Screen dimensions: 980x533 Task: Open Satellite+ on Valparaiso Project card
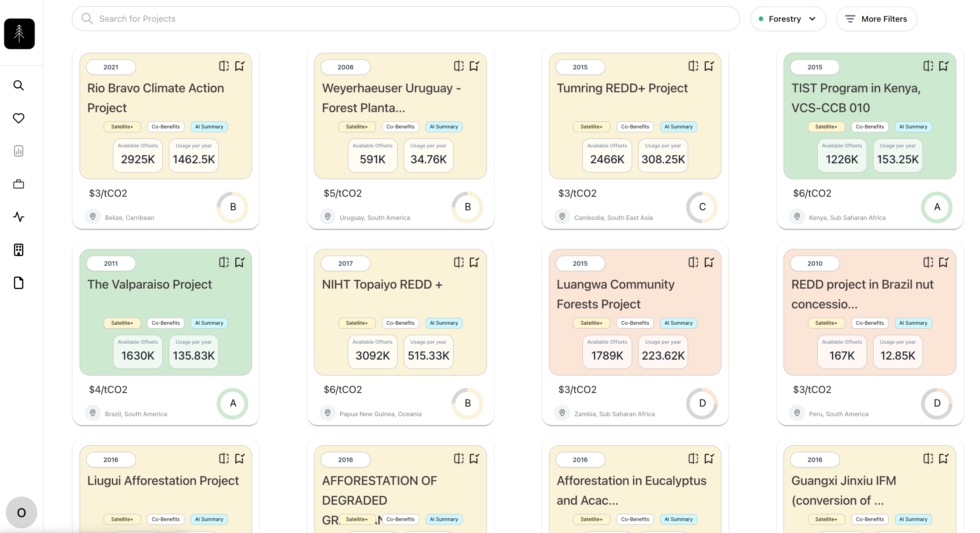[x=122, y=323]
